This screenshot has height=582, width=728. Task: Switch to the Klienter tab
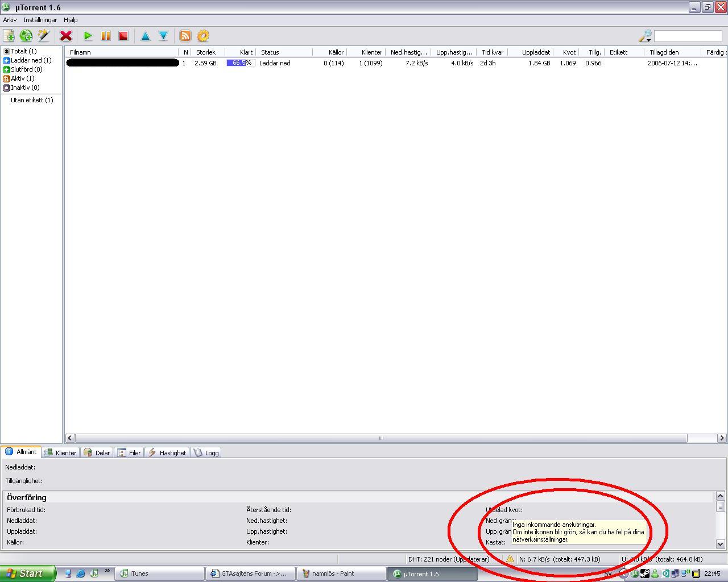60,452
